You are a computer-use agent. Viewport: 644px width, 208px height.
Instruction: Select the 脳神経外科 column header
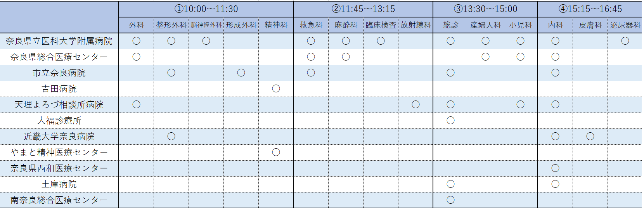point(206,25)
